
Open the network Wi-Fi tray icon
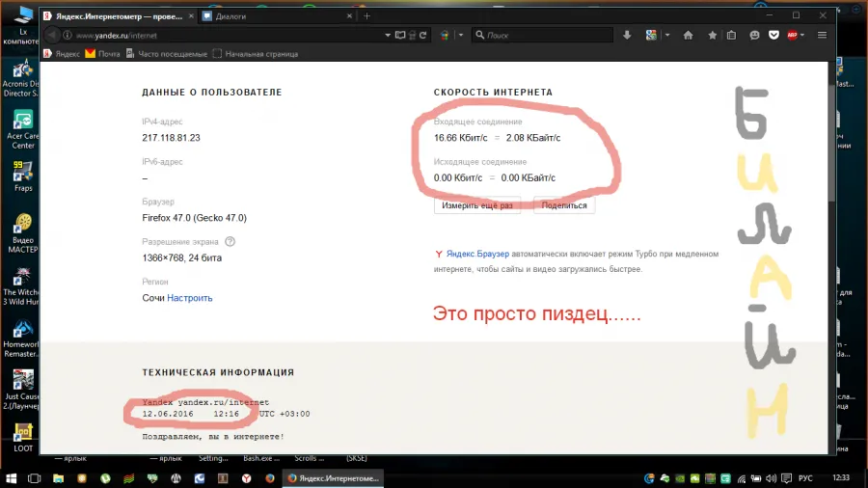(x=742, y=478)
